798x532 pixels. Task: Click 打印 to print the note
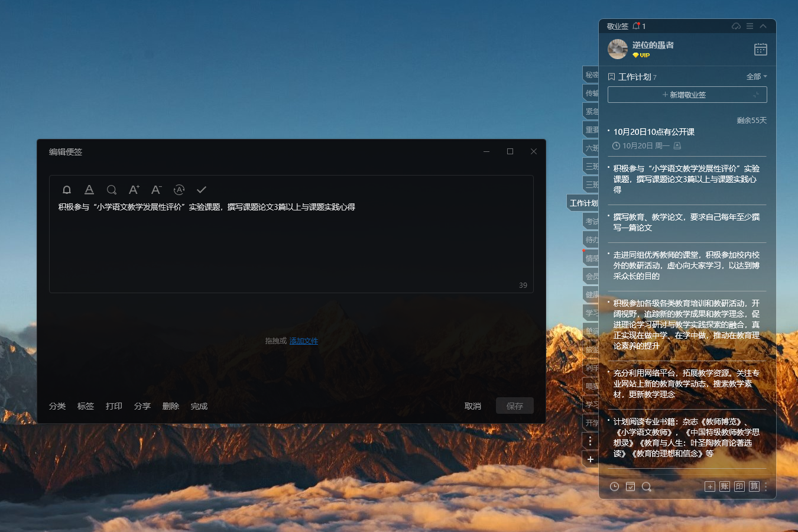pyautogui.click(x=114, y=406)
